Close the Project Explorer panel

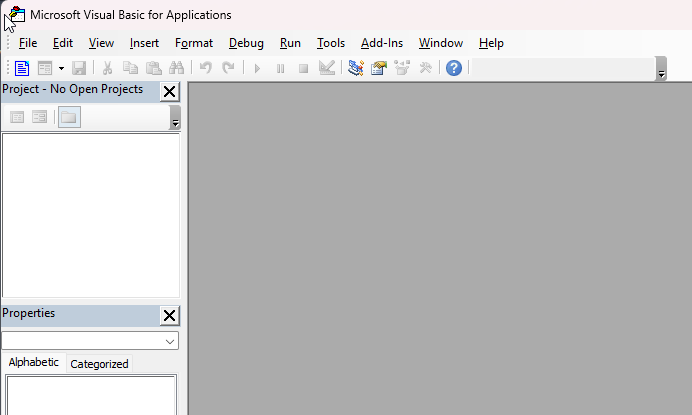(x=169, y=92)
